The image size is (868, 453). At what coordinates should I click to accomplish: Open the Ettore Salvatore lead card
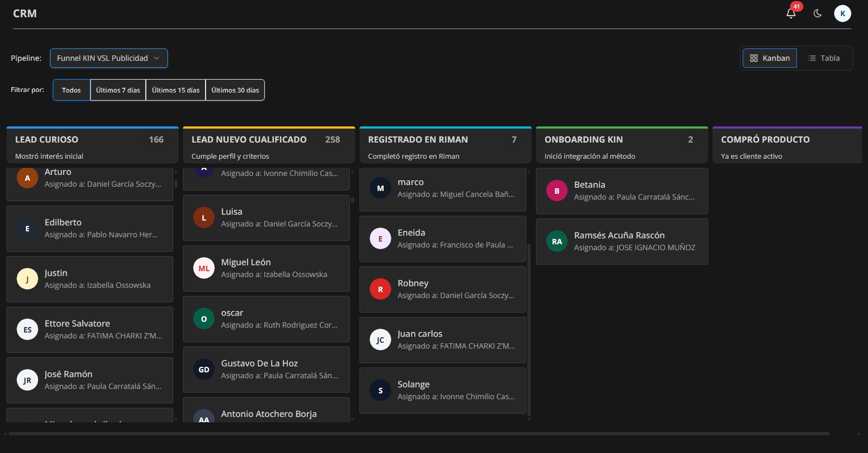click(90, 330)
